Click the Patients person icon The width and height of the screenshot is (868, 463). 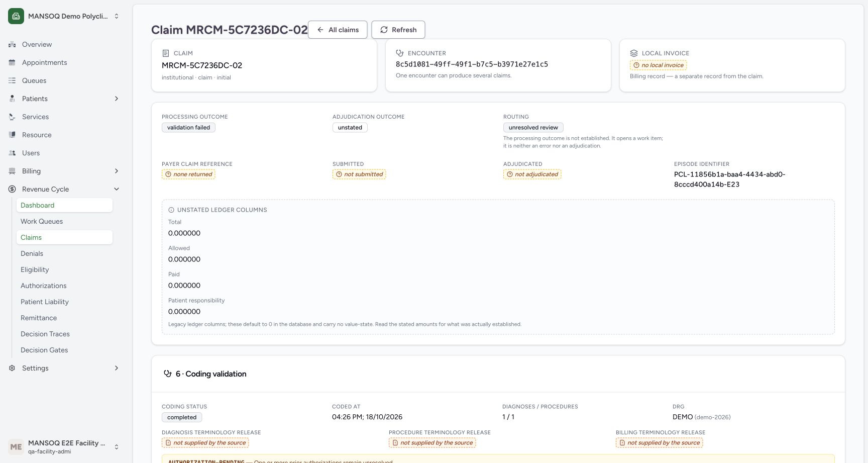(x=12, y=99)
